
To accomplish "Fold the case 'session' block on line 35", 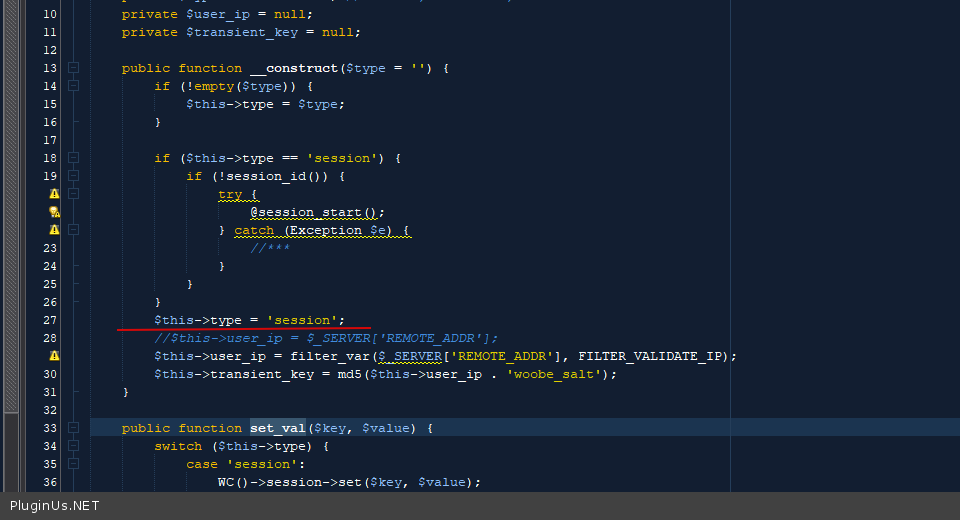I will coord(73,464).
